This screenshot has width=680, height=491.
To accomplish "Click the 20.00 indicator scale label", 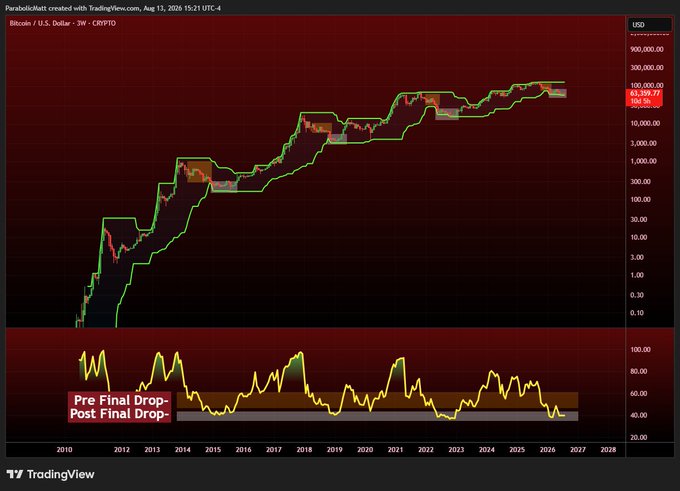I will (639, 437).
